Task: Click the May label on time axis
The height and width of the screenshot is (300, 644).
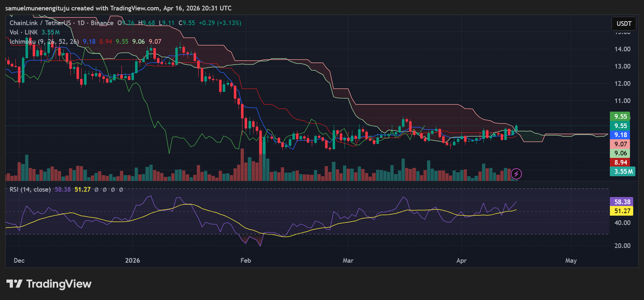Action: click(x=571, y=261)
